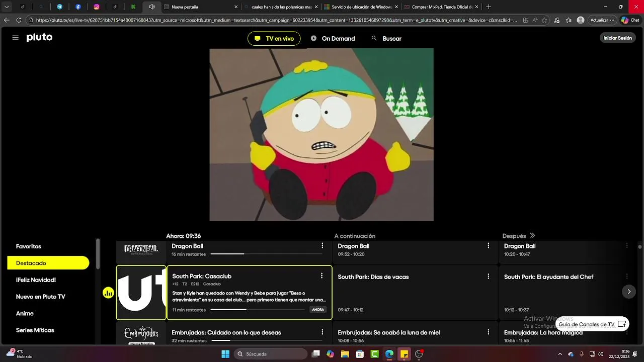
Task: Click the South Park channel logo thumbnail
Action: (141, 293)
